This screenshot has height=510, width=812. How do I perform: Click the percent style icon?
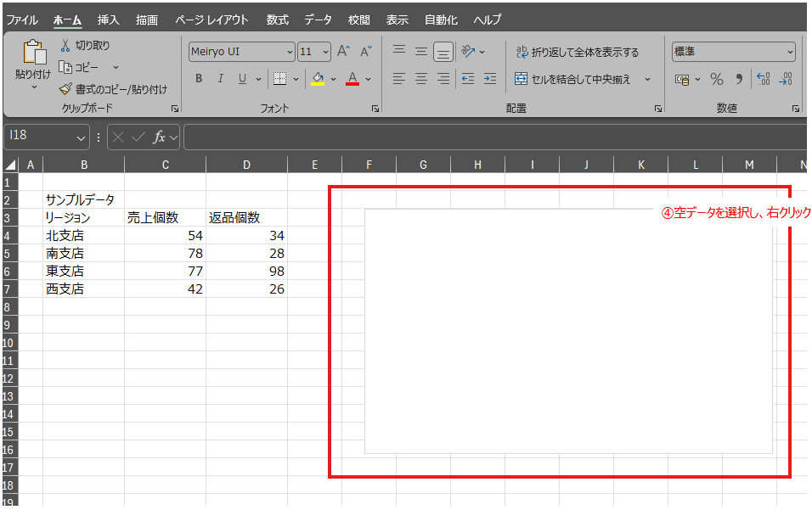(716, 79)
